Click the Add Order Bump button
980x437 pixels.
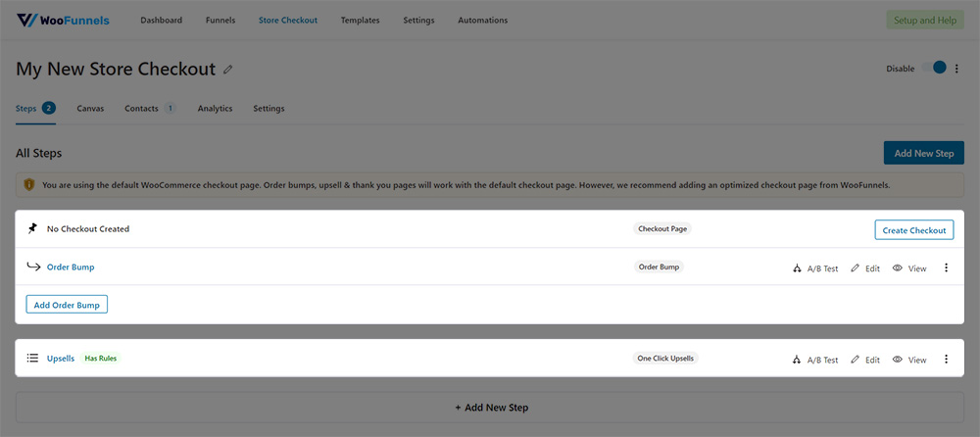pyautogui.click(x=67, y=305)
